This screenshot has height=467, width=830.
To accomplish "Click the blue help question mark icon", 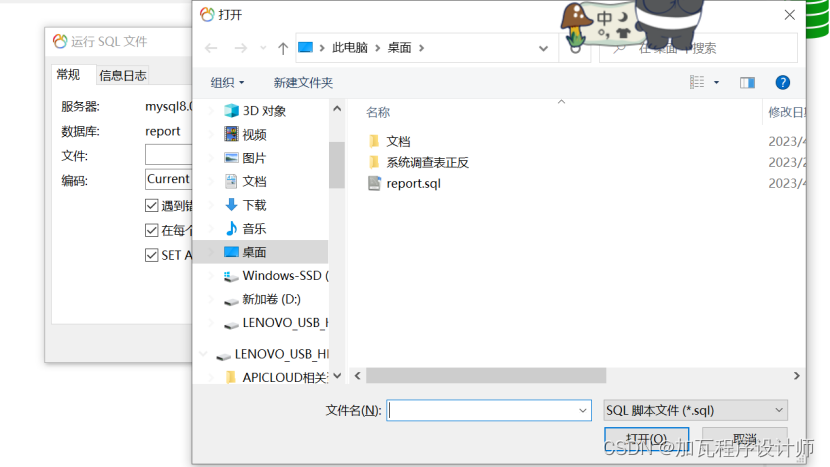I will tap(782, 83).
